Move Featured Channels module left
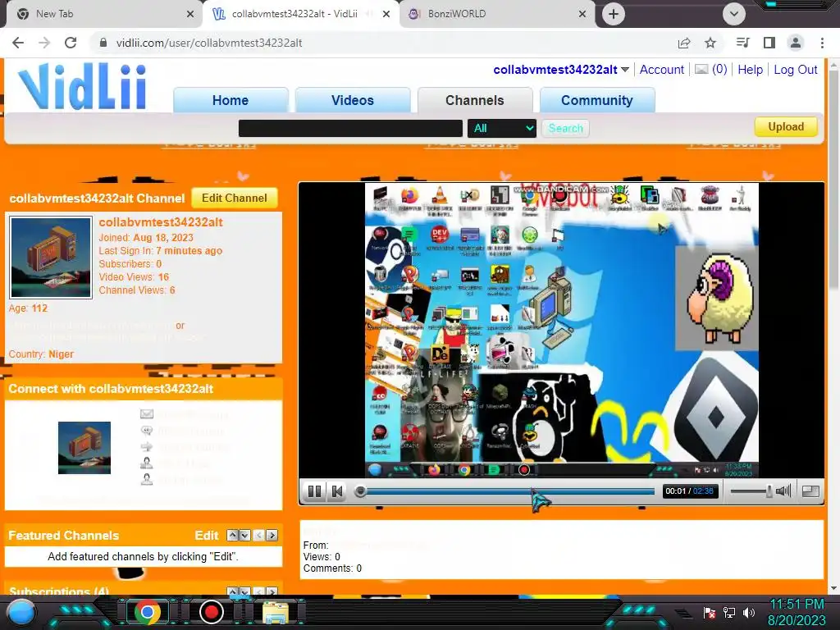This screenshot has height=630, width=840. tap(258, 535)
